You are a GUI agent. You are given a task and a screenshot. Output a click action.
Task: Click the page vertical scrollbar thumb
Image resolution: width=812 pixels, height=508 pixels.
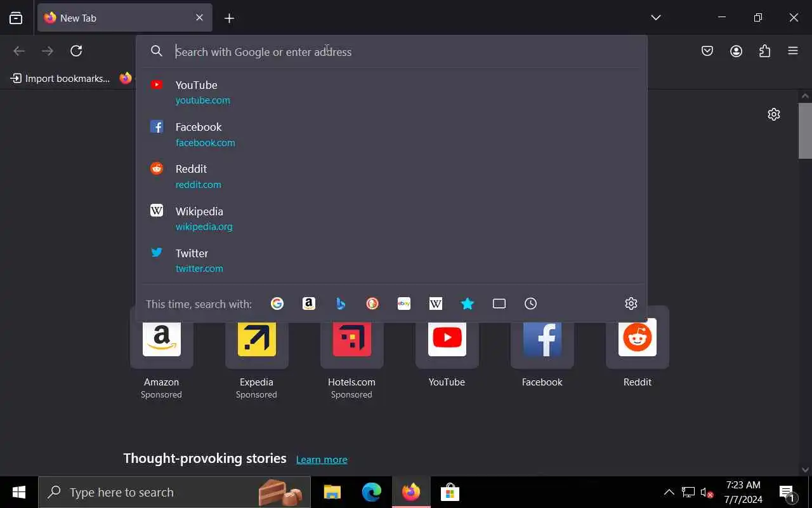pyautogui.click(x=805, y=130)
